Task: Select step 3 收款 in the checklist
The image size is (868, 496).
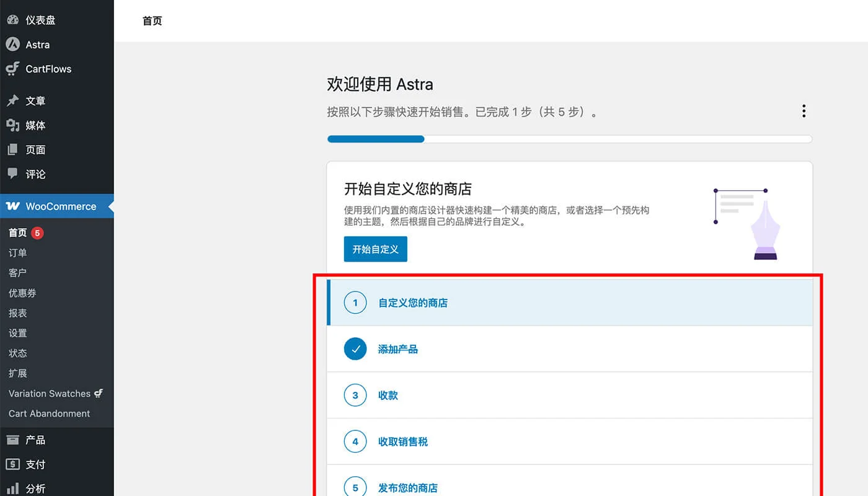Action: click(x=388, y=395)
